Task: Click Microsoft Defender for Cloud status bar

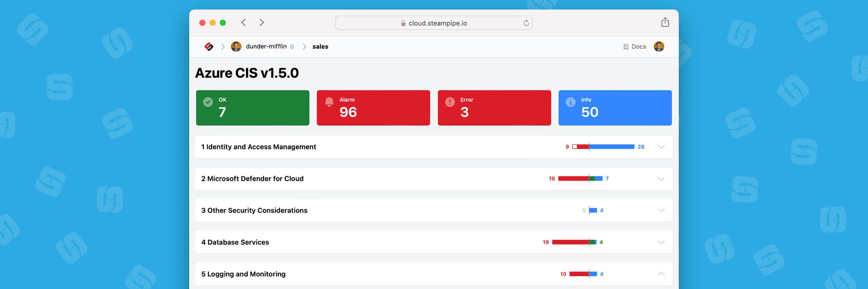Action: tap(580, 179)
